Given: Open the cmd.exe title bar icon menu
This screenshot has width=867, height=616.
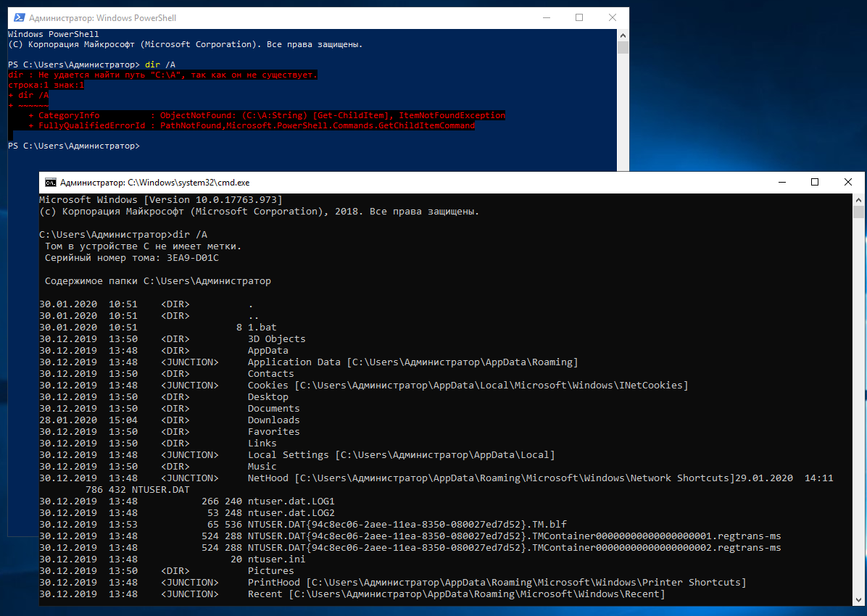Looking at the screenshot, I should coord(50,183).
